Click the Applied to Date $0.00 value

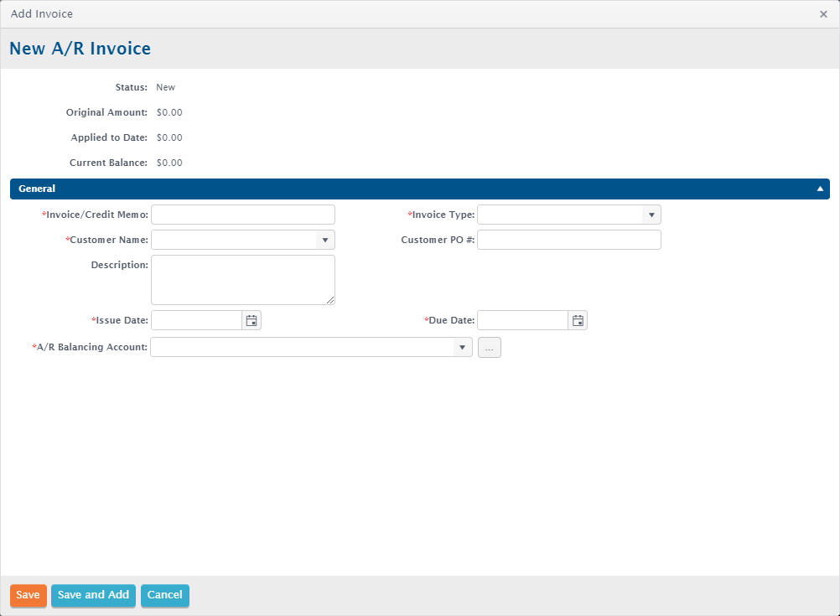tap(169, 137)
